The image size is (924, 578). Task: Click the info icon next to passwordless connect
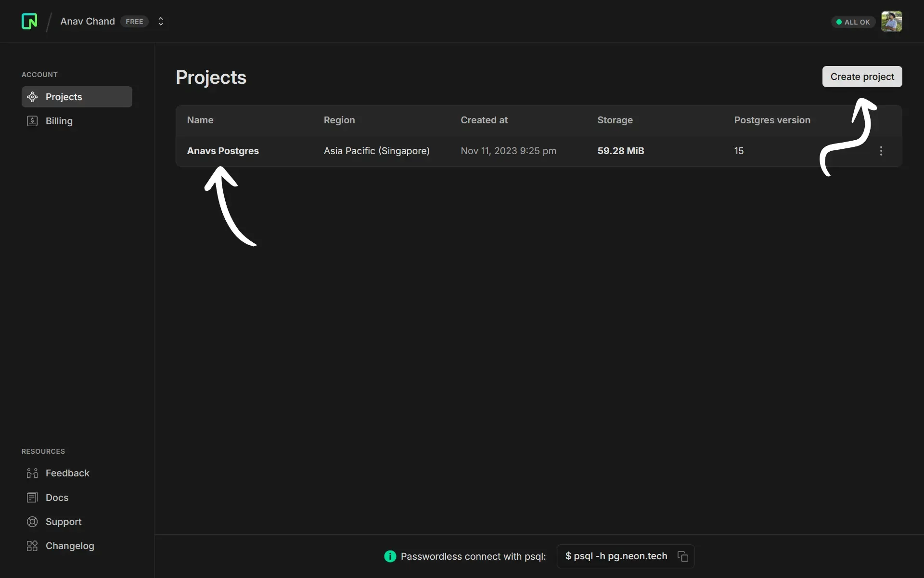point(390,556)
